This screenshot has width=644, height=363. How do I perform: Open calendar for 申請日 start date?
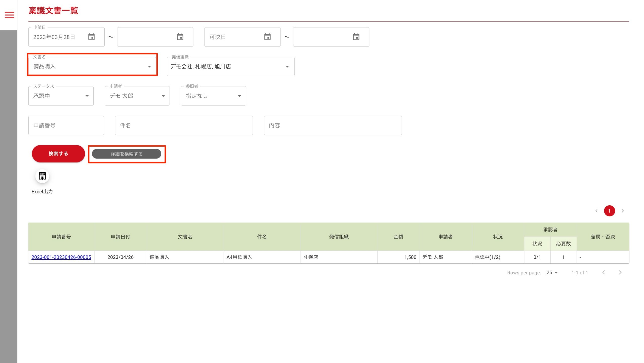[x=91, y=37]
